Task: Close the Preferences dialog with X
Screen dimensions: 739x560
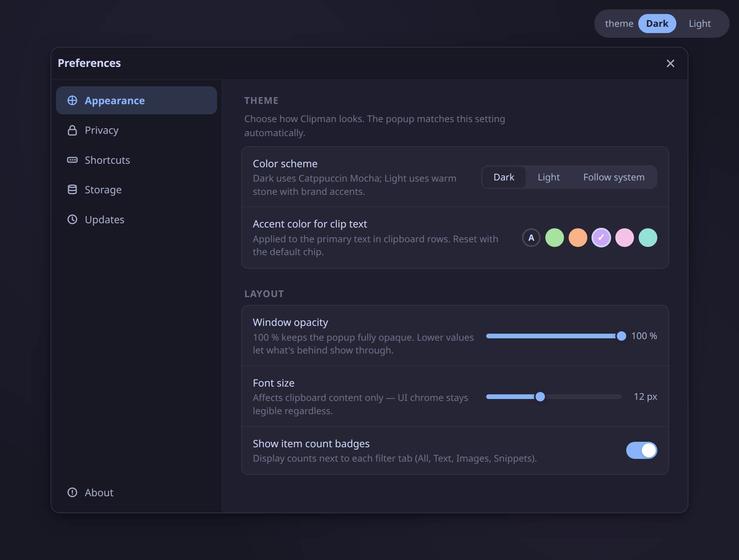Action: pos(670,63)
